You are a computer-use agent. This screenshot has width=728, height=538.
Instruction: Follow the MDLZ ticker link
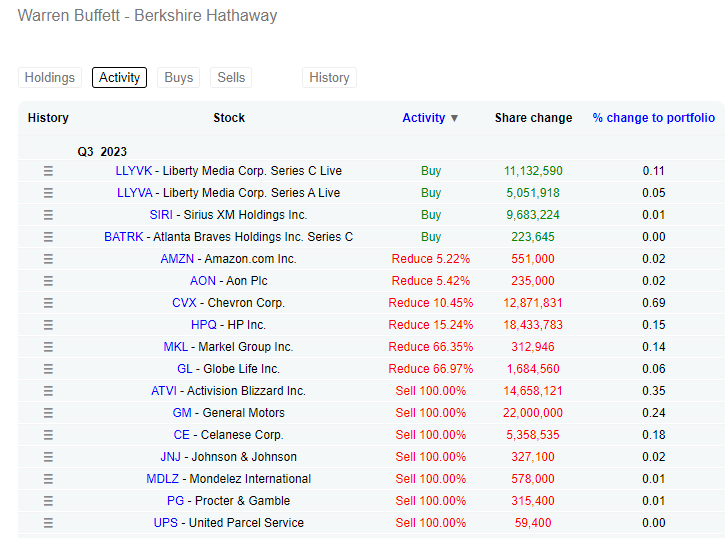[x=162, y=479]
